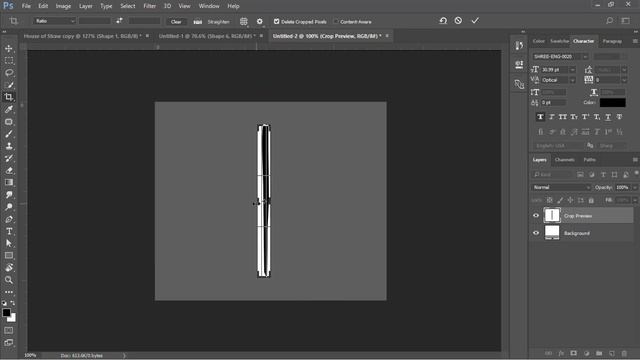
Task: Open the Filter menu
Action: (149, 6)
